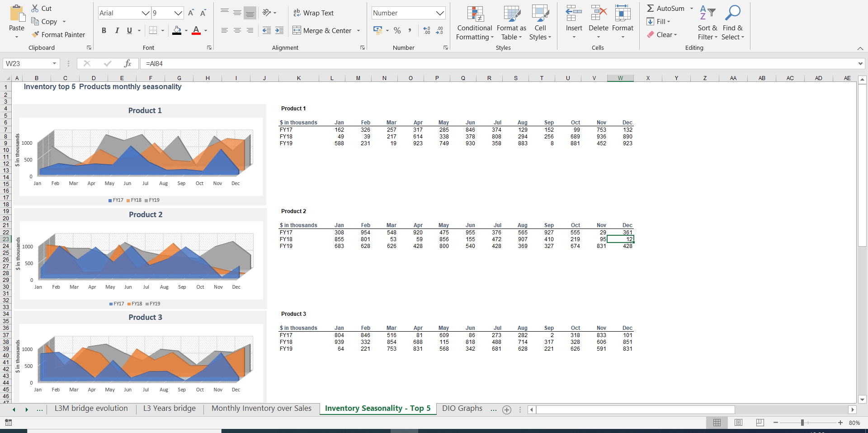The width and height of the screenshot is (868, 433).
Task: Apply the red font color
Action: 196,30
